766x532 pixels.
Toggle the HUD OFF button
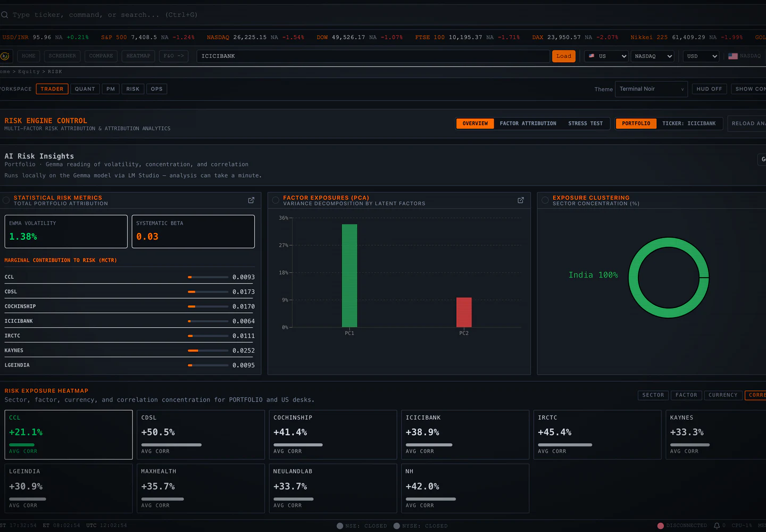(x=709, y=89)
